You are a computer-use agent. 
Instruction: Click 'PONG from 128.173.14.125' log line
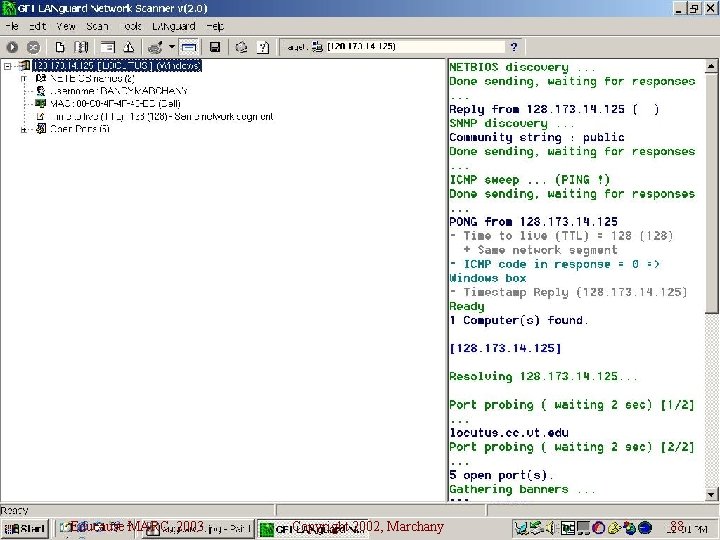pyautogui.click(x=534, y=222)
